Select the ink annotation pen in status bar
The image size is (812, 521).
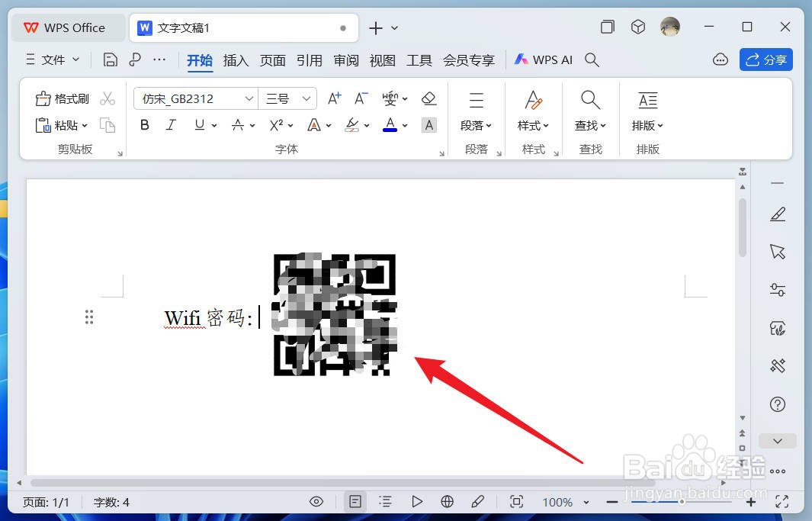coord(478,502)
